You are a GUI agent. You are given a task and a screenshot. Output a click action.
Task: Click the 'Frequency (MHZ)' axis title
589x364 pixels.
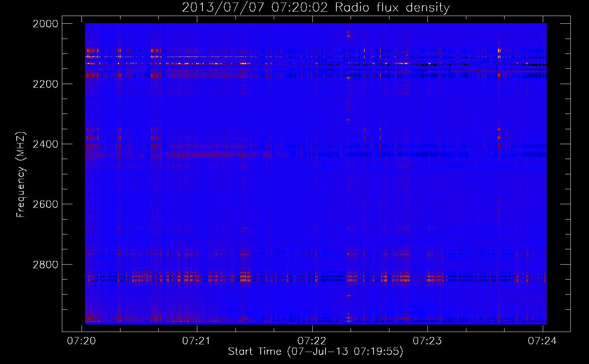pyautogui.click(x=21, y=175)
